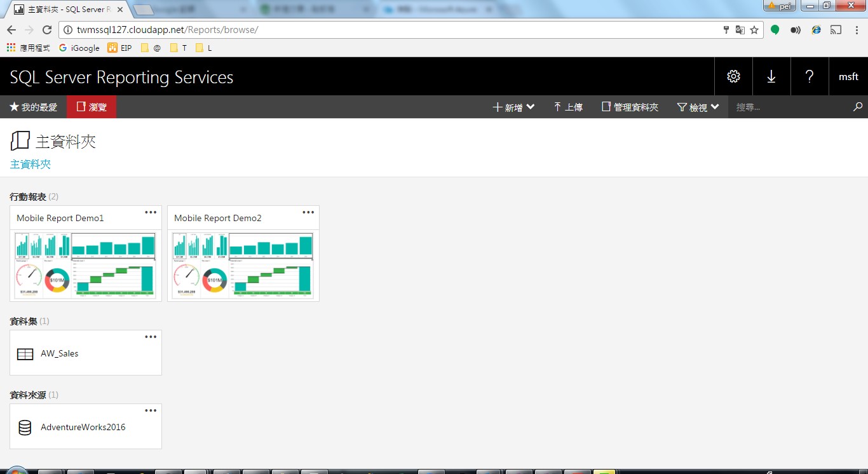868x474 pixels.
Task: Open the download arrow menu
Action: tap(771, 76)
